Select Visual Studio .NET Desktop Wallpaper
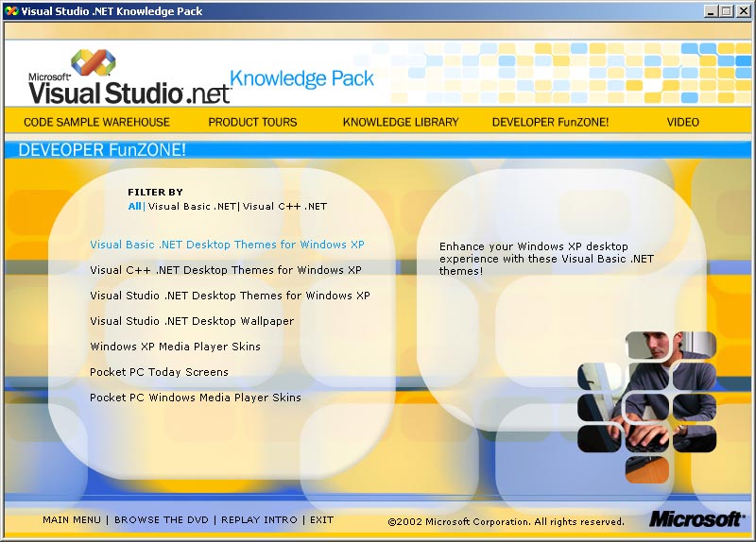This screenshot has height=542, width=756. (192, 321)
